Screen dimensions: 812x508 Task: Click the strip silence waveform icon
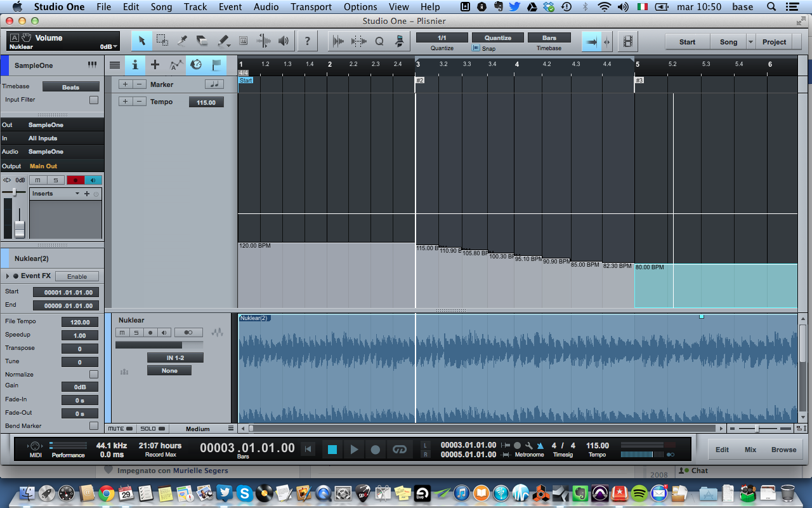(339, 41)
